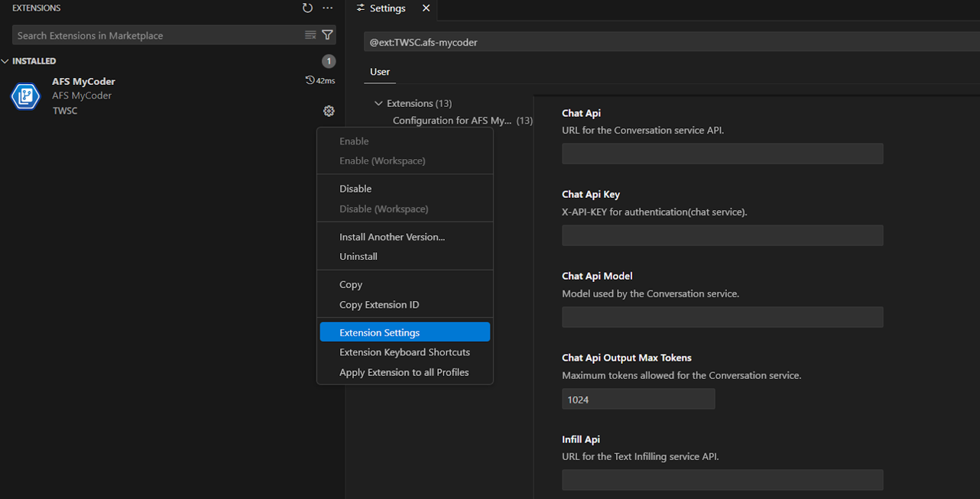Click the EXTENSIONS panel title

pyautogui.click(x=36, y=8)
